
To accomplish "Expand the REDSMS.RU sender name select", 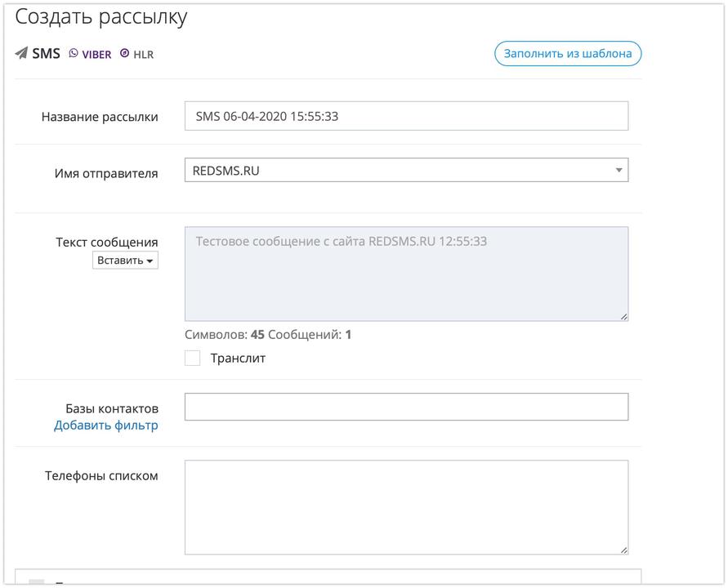I will (406, 171).
